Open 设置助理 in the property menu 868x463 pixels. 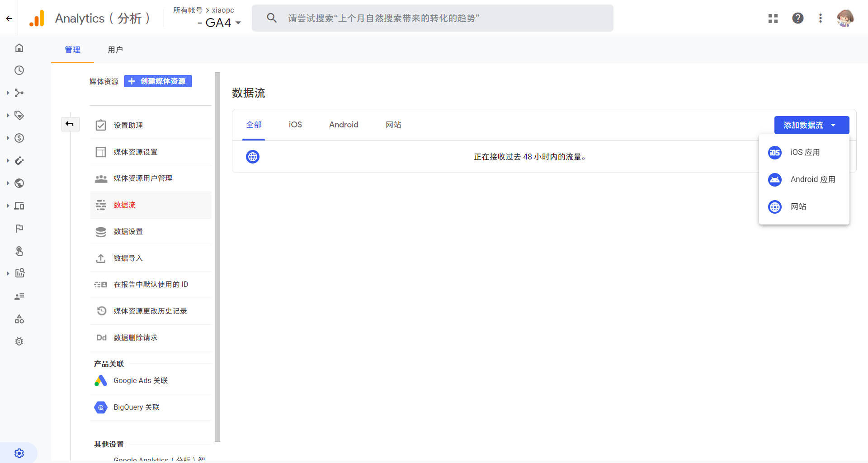[x=151, y=126]
